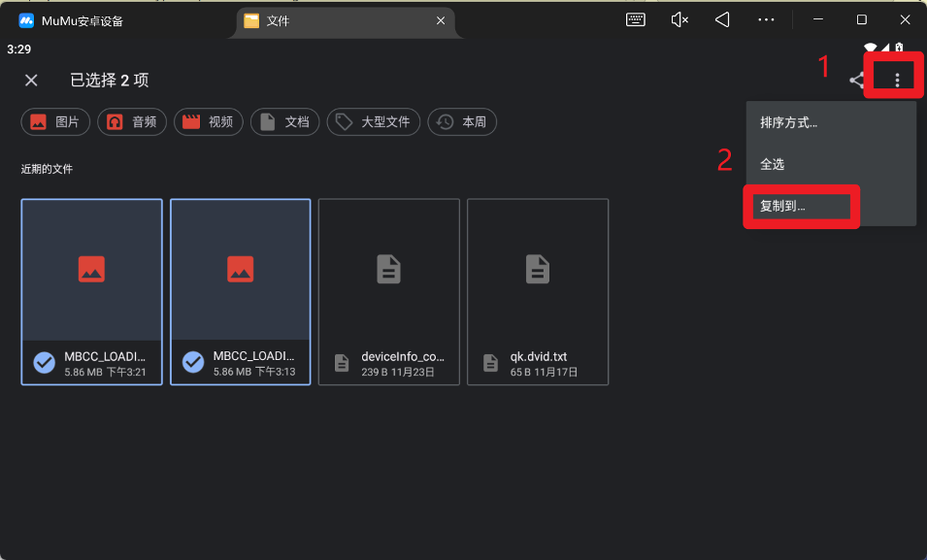Clear selection using the X button

(x=30, y=80)
